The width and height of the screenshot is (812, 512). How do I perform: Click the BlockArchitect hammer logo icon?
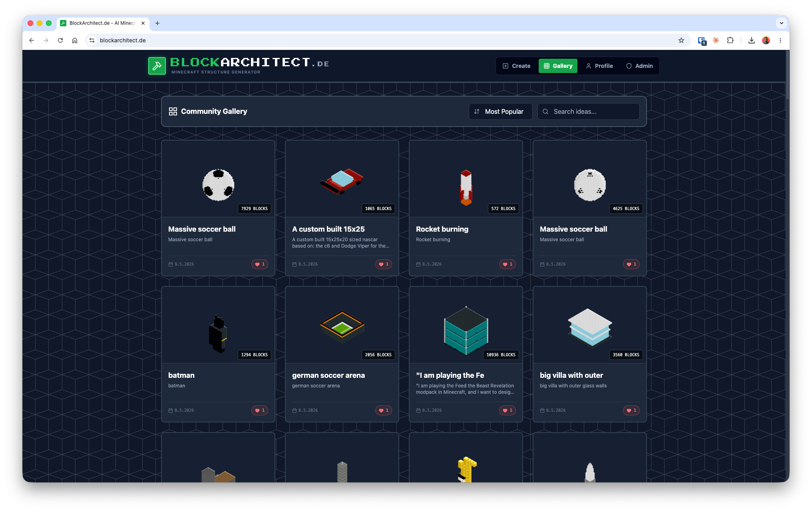pos(157,66)
